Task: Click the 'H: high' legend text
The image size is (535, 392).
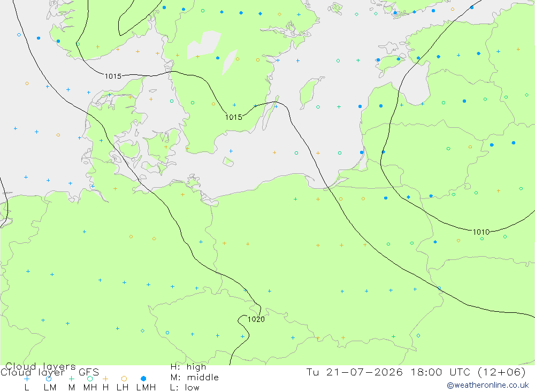Action: [188, 367]
